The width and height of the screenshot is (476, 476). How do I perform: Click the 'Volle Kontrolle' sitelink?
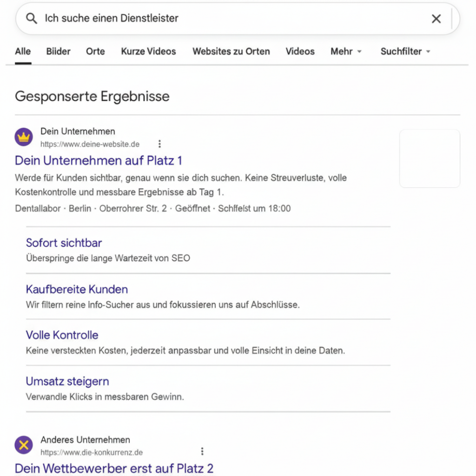62,335
